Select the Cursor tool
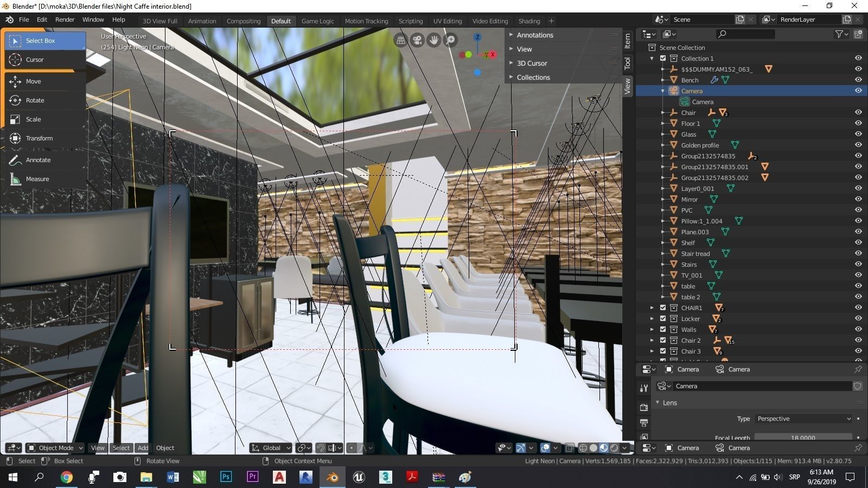Screen dimensions: 868x488 point(46,60)
